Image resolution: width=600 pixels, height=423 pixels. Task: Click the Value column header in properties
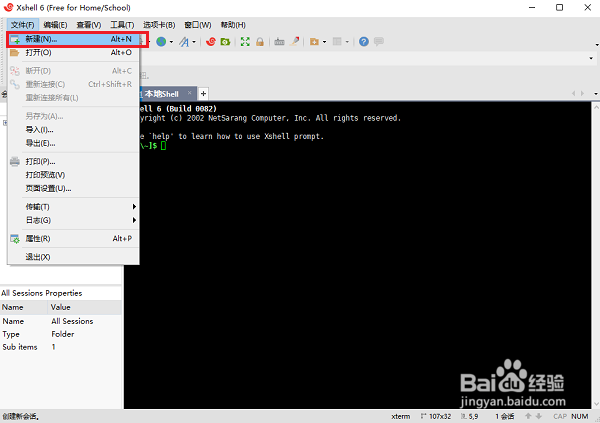click(85, 307)
